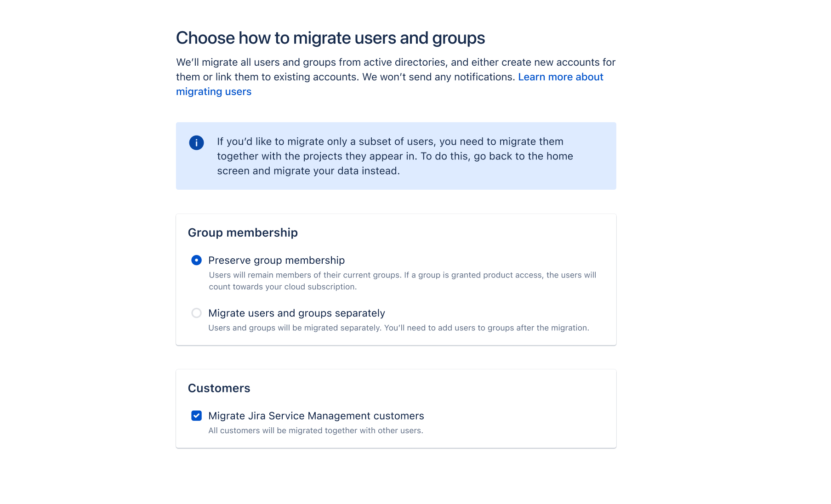Click the Preserve group membership label
Viewport: 831px width, 504px height.
point(276,260)
